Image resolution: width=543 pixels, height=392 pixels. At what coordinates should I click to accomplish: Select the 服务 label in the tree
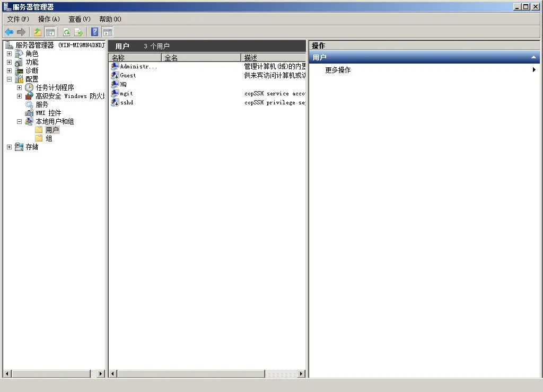pos(42,104)
